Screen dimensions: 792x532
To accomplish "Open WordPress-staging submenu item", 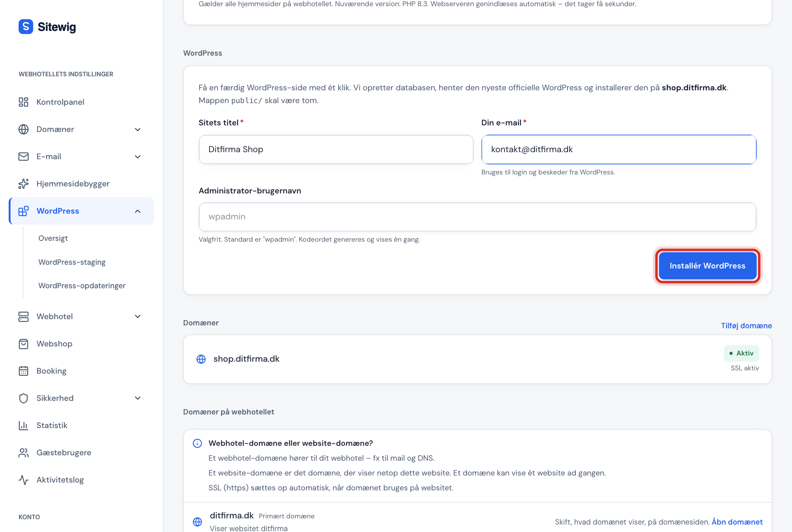I will tap(72, 262).
